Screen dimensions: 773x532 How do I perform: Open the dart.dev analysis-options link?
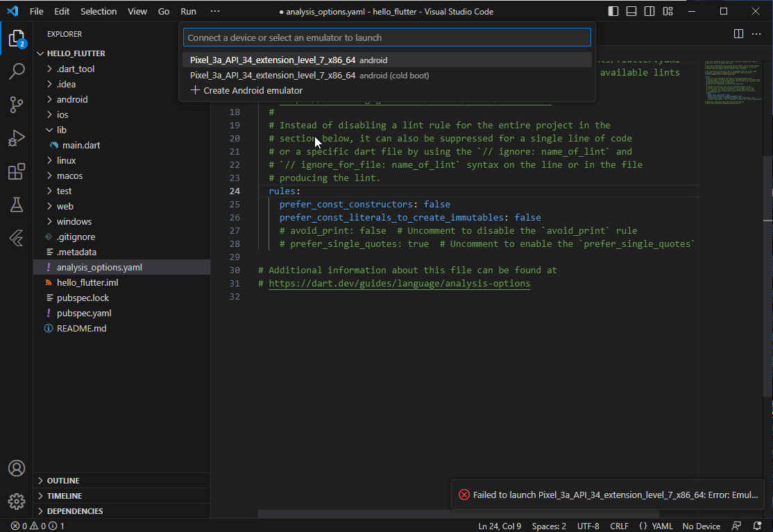click(x=399, y=283)
